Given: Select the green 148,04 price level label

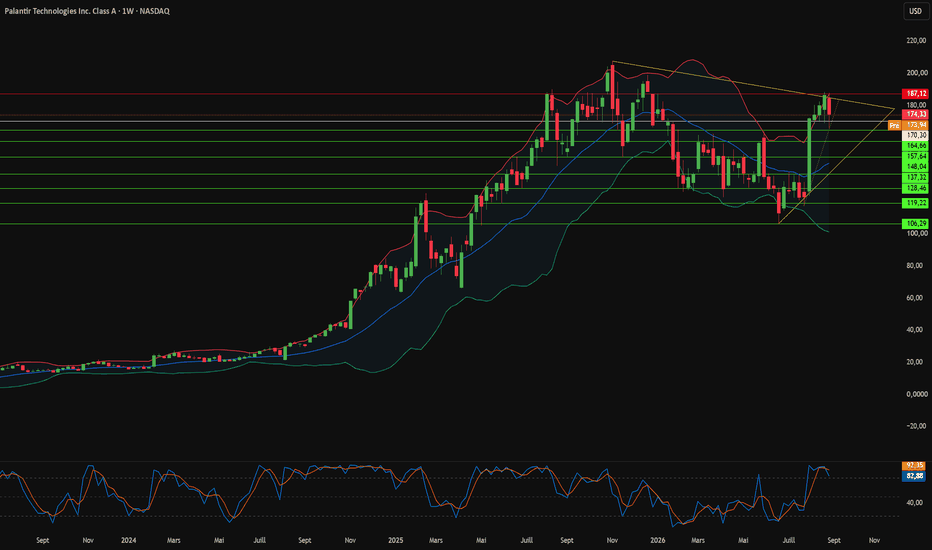Looking at the screenshot, I should tap(915, 167).
